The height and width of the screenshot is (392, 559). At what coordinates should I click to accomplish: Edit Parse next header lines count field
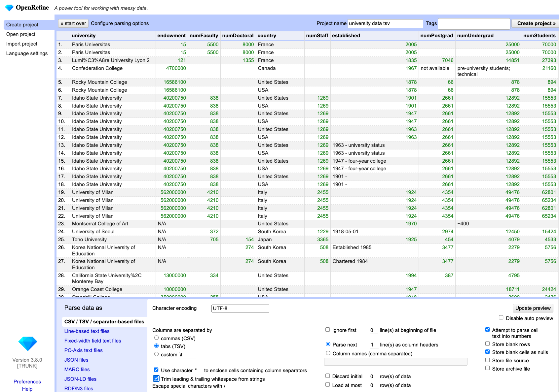(374, 345)
